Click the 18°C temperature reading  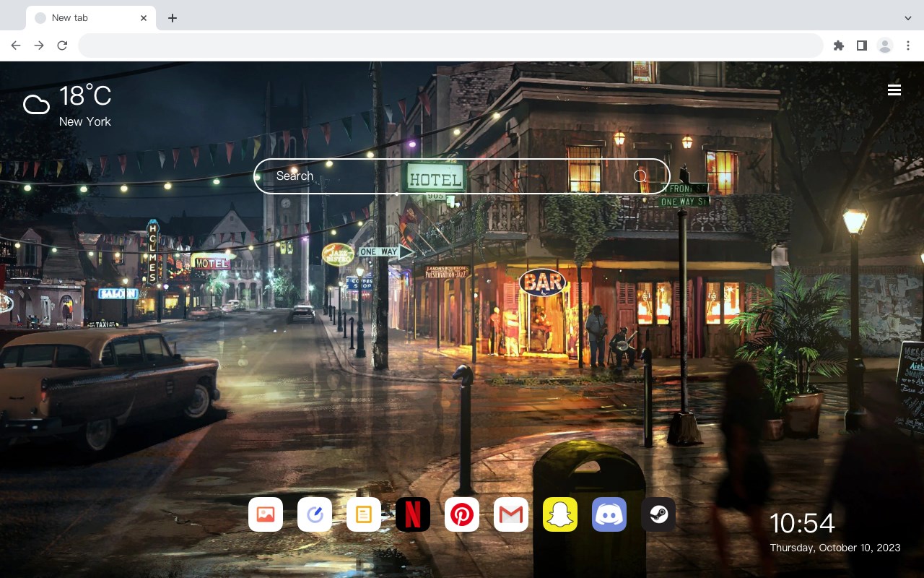coord(85,96)
